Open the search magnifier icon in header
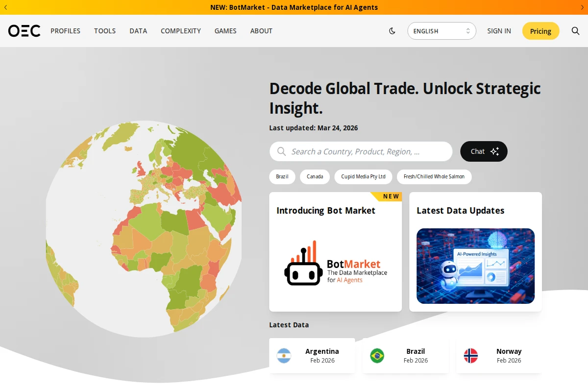 coord(575,31)
